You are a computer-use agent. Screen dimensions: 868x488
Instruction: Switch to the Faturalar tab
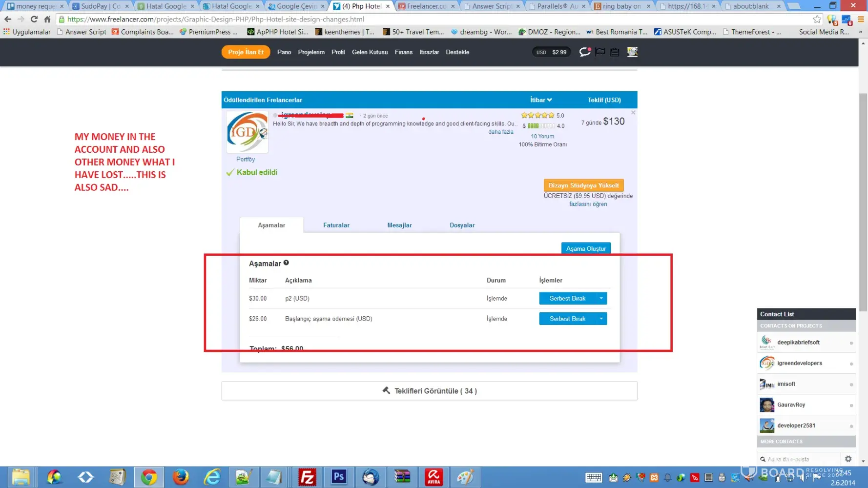coord(336,225)
